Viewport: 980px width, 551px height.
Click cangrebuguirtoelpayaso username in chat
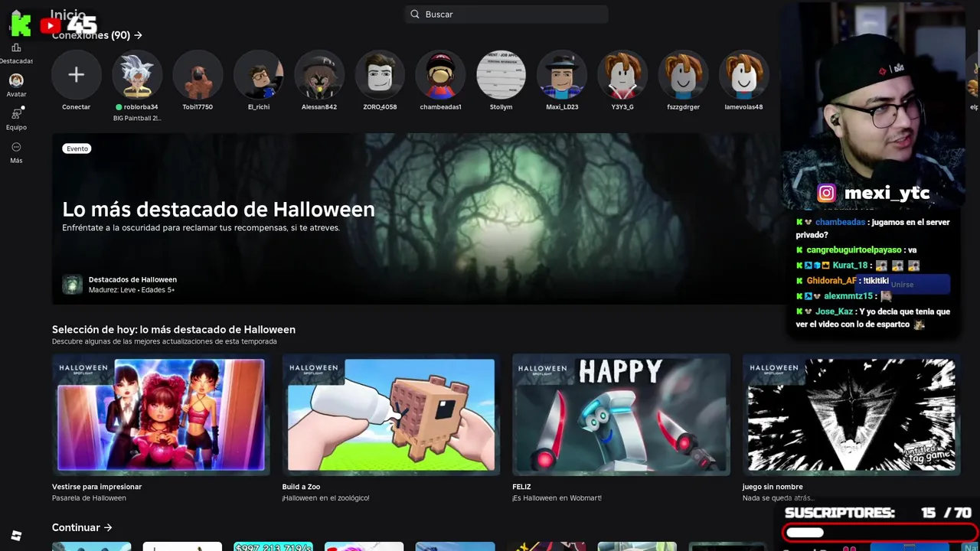[854, 250]
